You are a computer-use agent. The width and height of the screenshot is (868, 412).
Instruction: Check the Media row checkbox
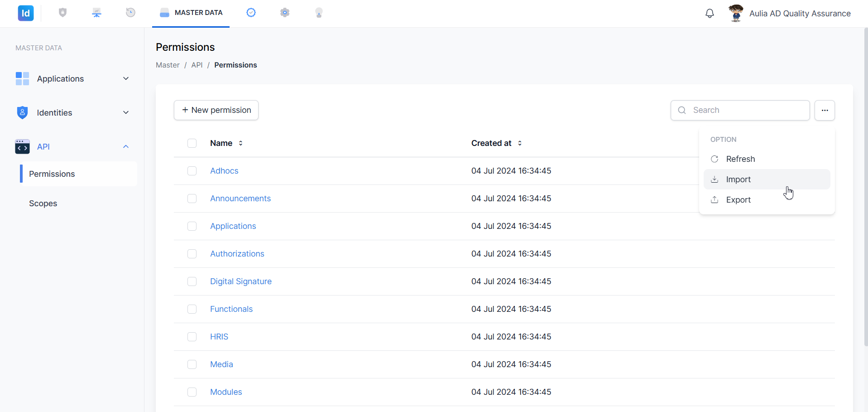192,364
